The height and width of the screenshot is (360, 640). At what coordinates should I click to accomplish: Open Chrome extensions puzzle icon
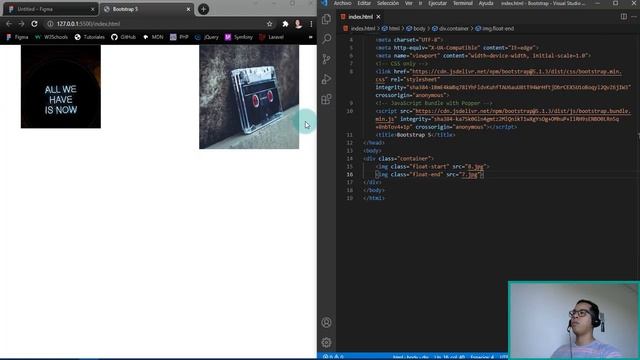[x=285, y=24]
